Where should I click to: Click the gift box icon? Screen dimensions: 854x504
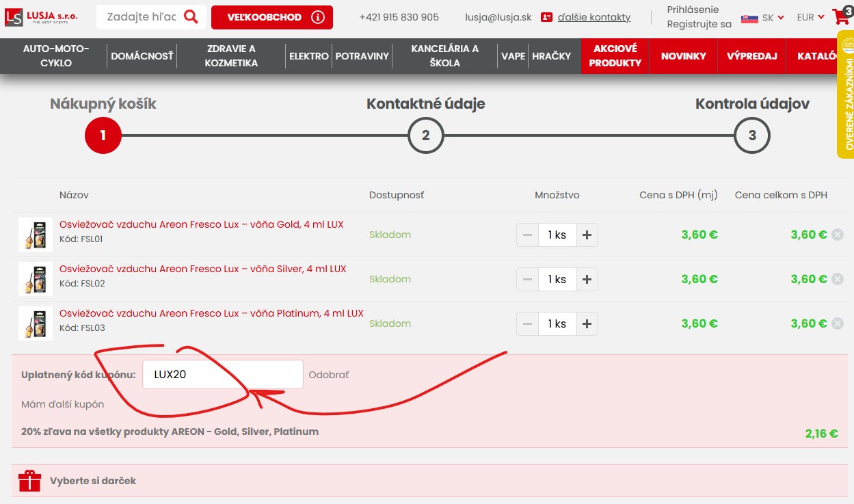(x=30, y=481)
